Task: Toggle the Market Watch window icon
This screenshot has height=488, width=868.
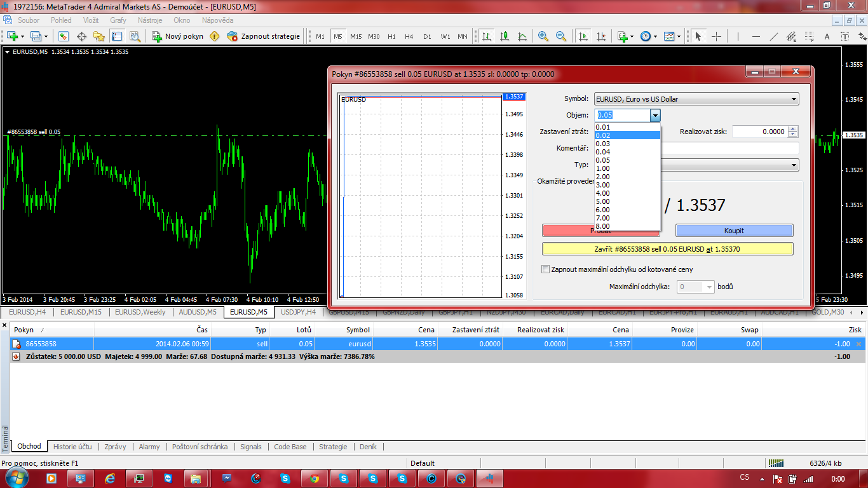Action: pos(64,36)
